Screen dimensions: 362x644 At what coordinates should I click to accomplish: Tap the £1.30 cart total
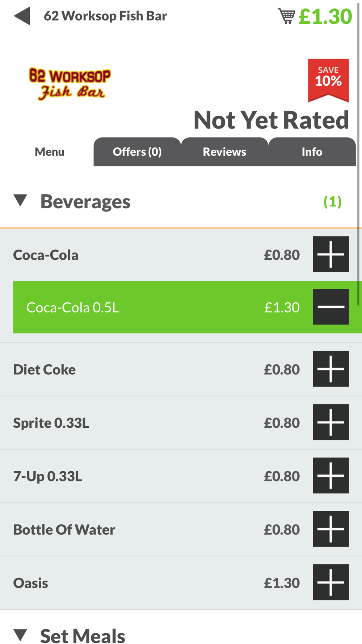pos(325,16)
